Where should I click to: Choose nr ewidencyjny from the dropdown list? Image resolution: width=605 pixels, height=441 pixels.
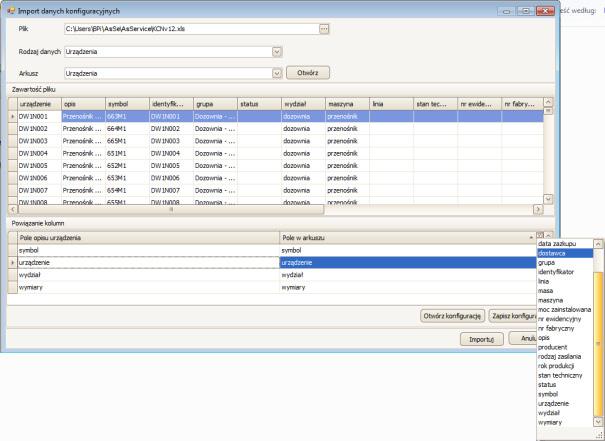[x=565, y=319]
